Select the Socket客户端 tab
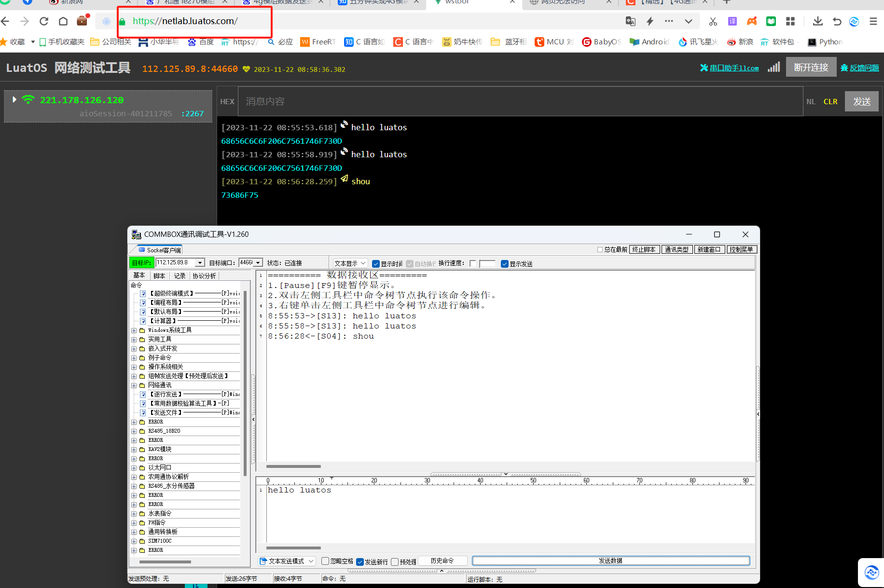 160,250
